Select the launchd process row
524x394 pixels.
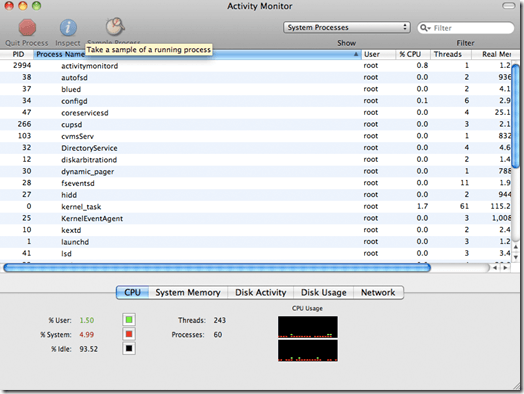click(x=256, y=242)
